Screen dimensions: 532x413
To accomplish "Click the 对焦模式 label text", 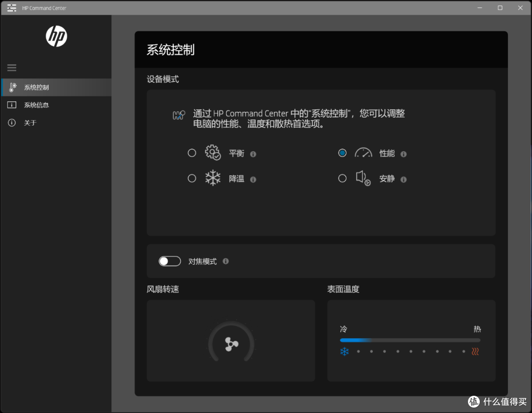I will pos(202,261).
